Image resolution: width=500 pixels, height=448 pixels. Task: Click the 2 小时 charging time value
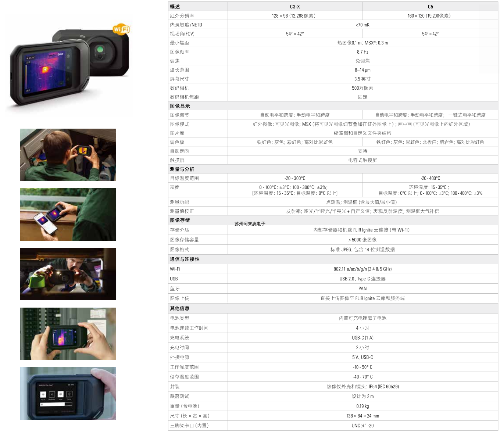pyautogui.click(x=362, y=347)
